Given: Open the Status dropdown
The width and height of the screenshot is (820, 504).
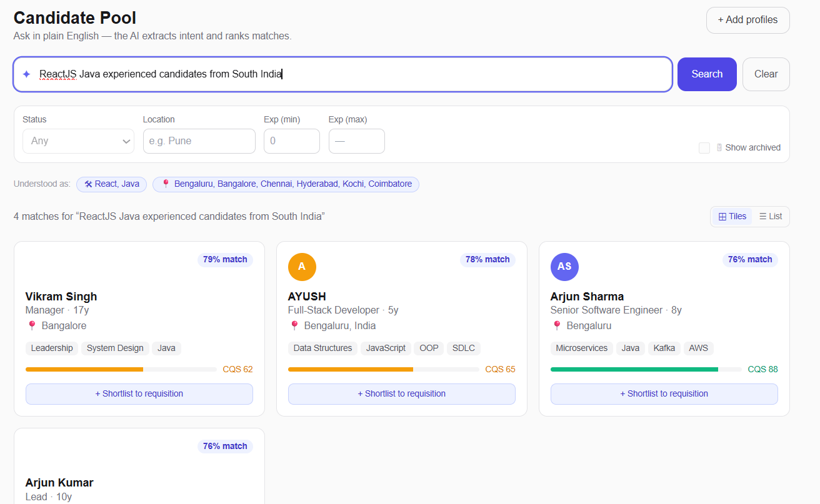Looking at the screenshot, I should point(78,141).
